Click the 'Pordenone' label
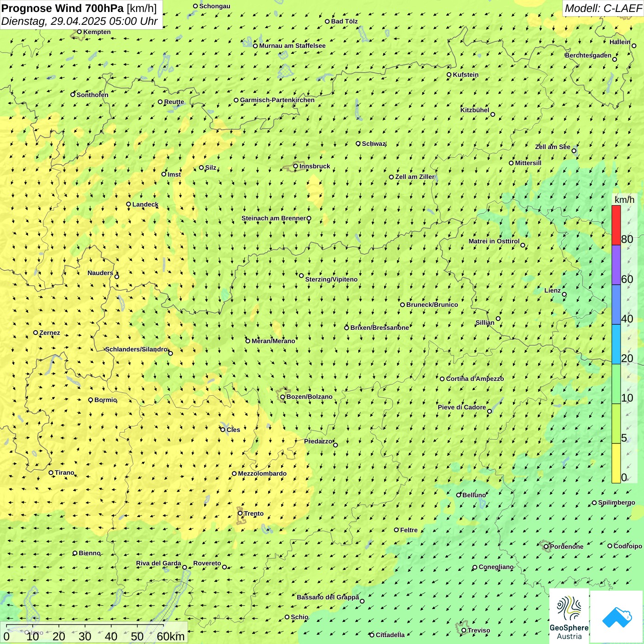644x644 pixels. click(x=567, y=546)
